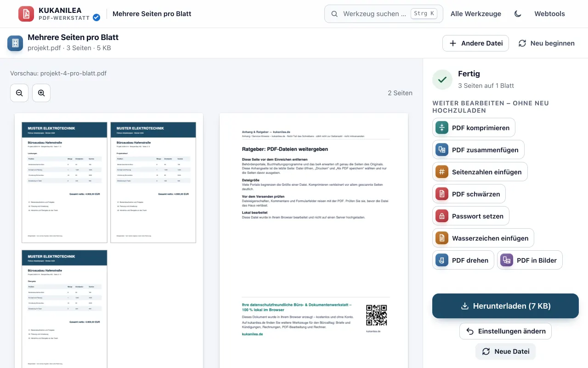
Task: Click the Herunterladen (7 KB) button
Action: pyautogui.click(x=505, y=306)
